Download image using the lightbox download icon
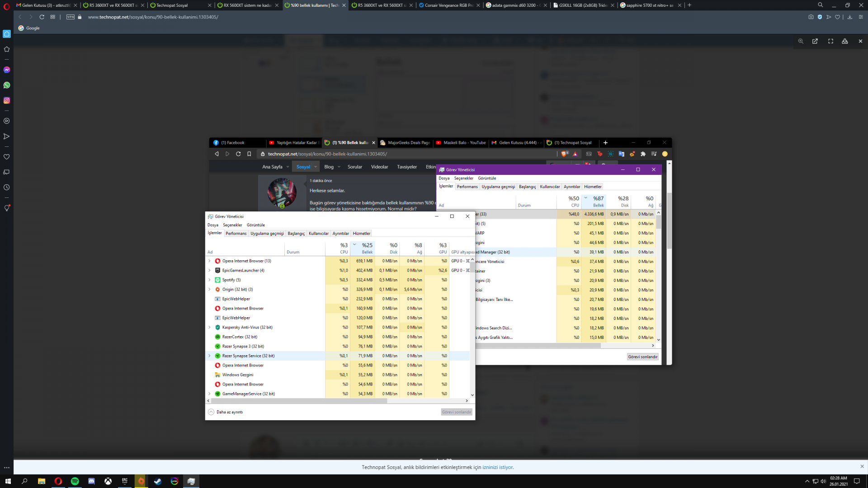868x488 pixels. (845, 41)
